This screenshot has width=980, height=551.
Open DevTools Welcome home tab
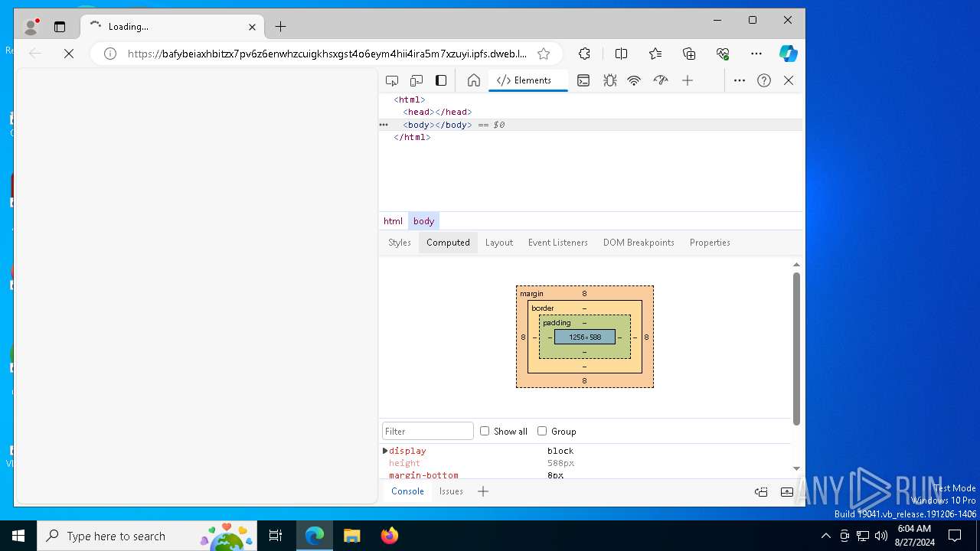[x=474, y=80]
